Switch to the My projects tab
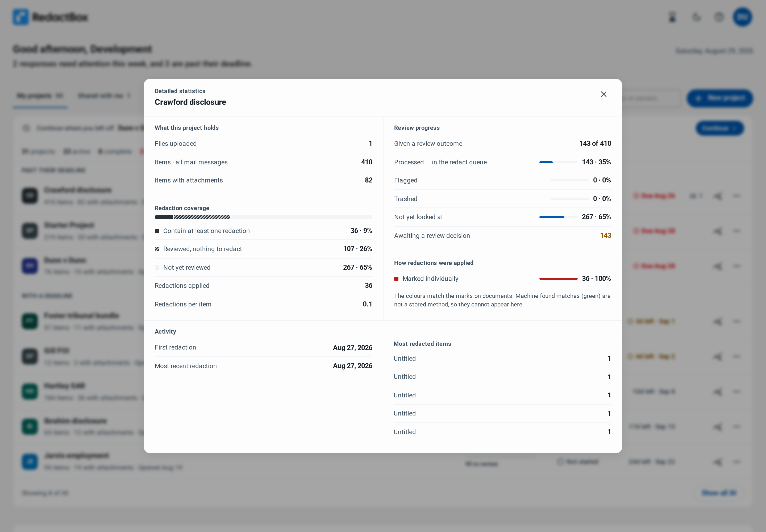The image size is (766, 532). (x=40, y=96)
